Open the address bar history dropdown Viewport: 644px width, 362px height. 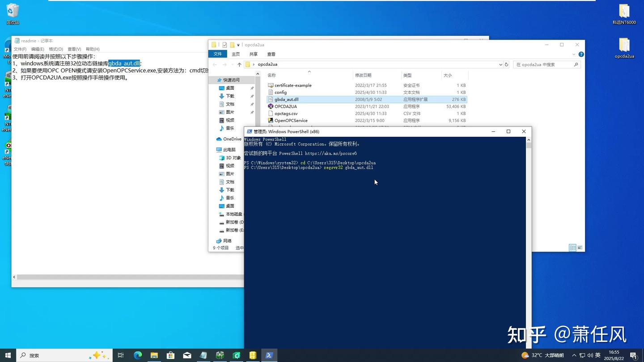click(500, 64)
